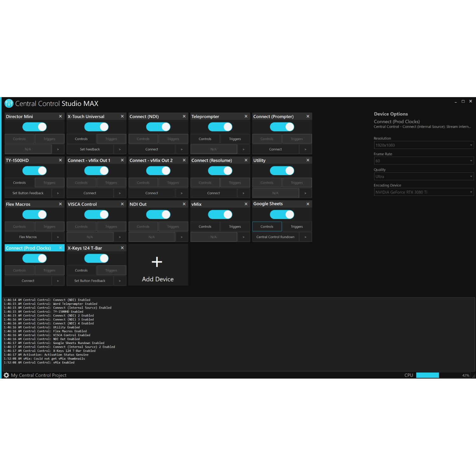Click Connect button under Connect (Prompter)
The width and height of the screenshot is (476, 476).
coord(275,149)
